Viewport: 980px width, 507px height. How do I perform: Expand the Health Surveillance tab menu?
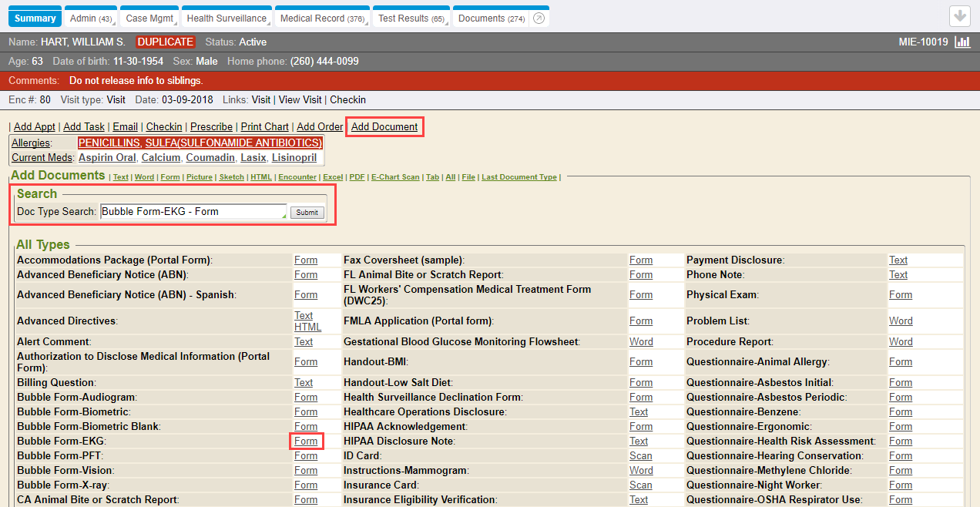269,24
